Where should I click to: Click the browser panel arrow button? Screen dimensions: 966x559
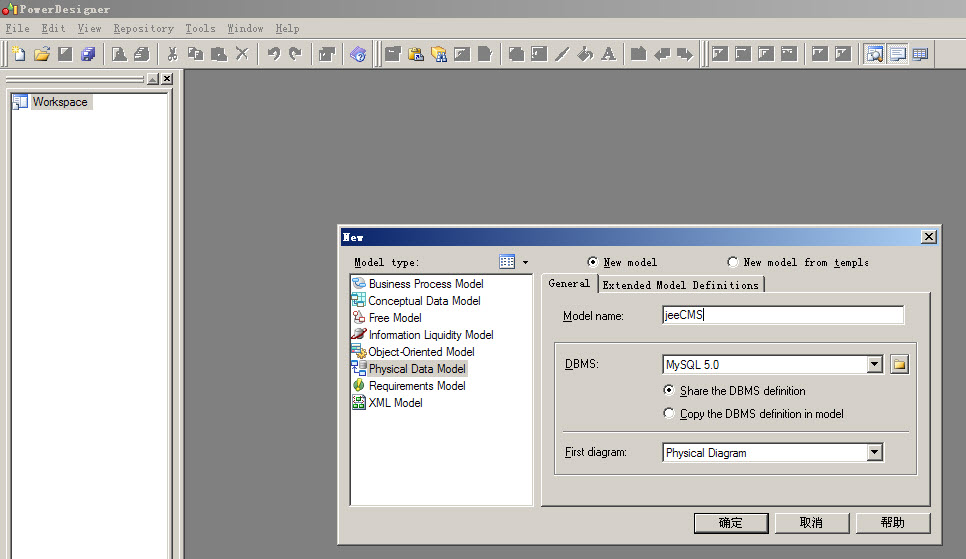click(153, 79)
